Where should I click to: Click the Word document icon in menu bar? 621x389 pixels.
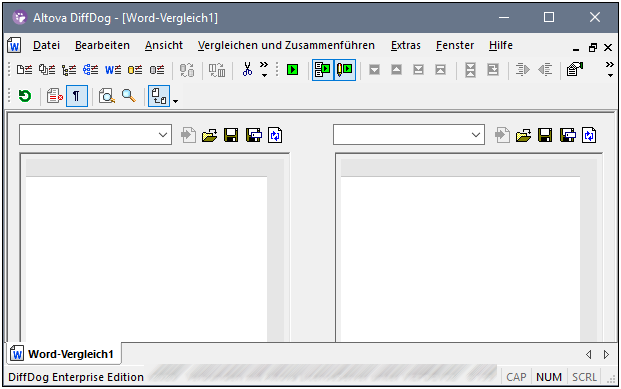(x=14, y=46)
